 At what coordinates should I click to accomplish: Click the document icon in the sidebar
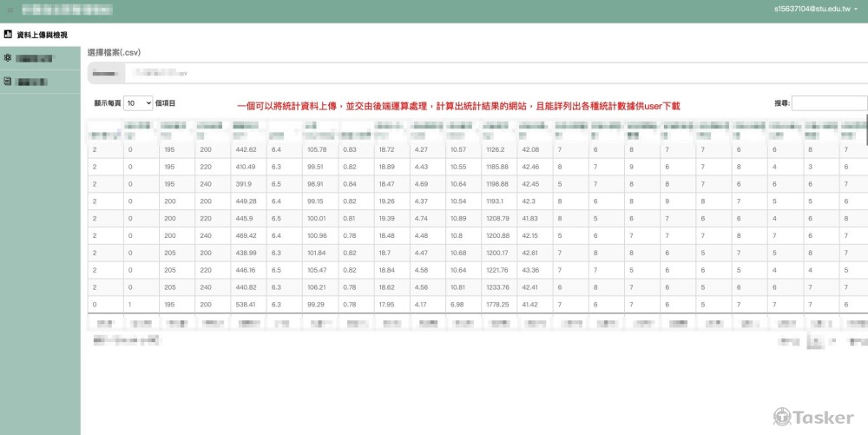[x=8, y=82]
